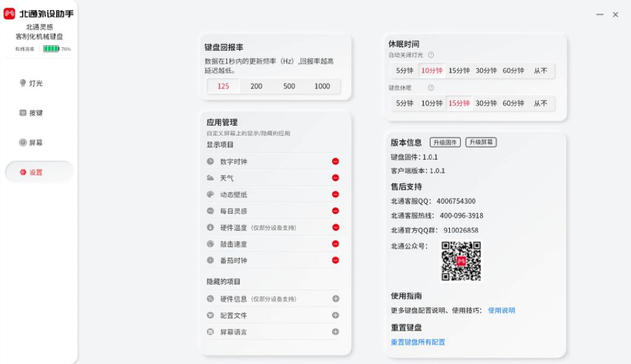Screen dimensions: 631x364
Task: Set auto light-off to 5分钟
Action: pos(404,71)
